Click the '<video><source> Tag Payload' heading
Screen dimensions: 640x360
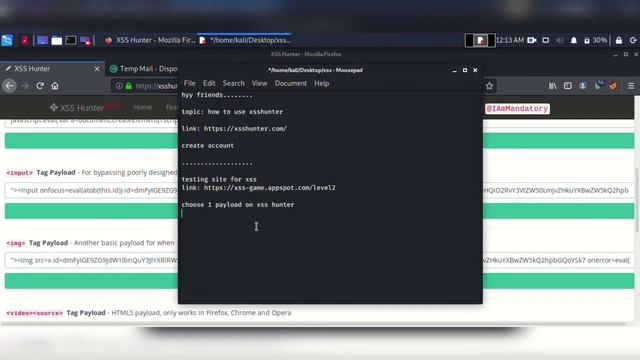point(56,313)
